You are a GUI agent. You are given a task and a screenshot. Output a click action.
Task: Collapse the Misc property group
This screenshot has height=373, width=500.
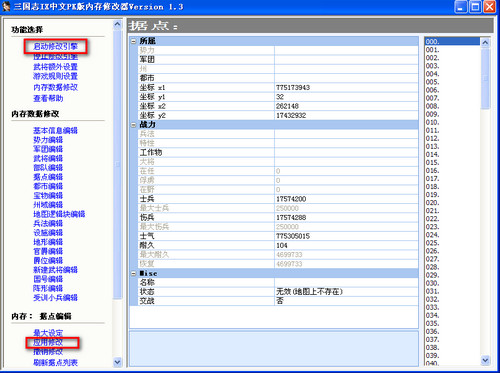134,274
